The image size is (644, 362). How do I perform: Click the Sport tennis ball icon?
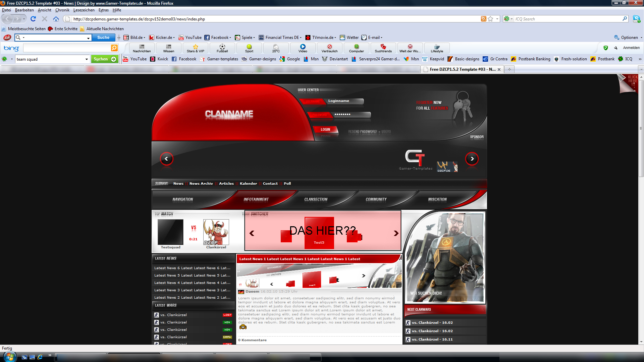tap(249, 47)
